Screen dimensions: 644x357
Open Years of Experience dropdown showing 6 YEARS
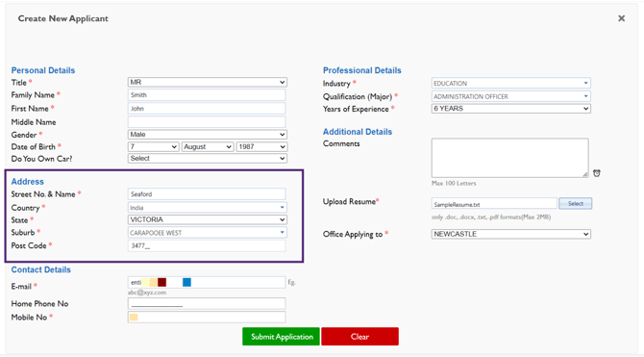click(511, 109)
